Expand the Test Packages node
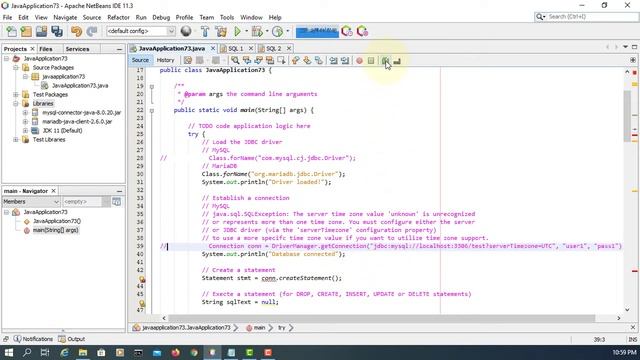640x360 pixels. tap(16, 95)
